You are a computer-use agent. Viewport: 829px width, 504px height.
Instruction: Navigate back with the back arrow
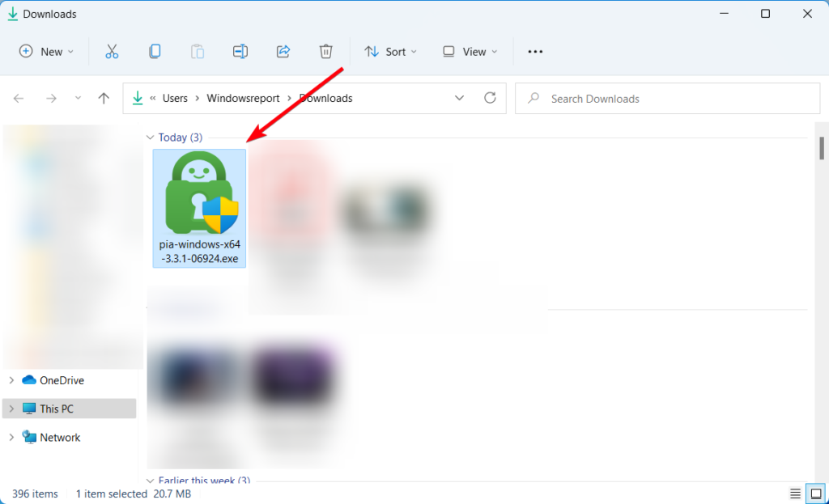click(19, 97)
